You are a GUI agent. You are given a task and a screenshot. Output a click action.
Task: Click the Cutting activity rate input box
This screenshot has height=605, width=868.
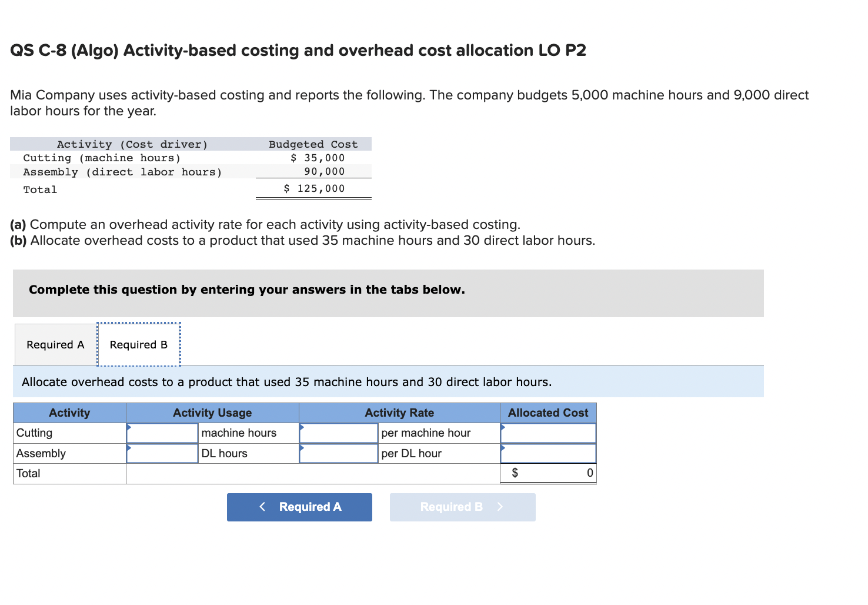pyautogui.click(x=338, y=433)
